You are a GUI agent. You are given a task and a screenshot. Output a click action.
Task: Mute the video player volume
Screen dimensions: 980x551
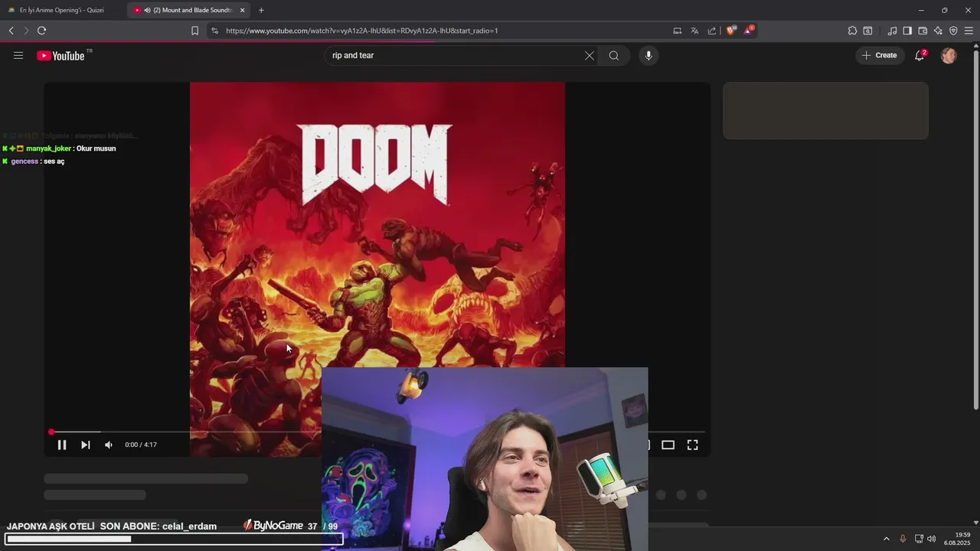point(109,445)
